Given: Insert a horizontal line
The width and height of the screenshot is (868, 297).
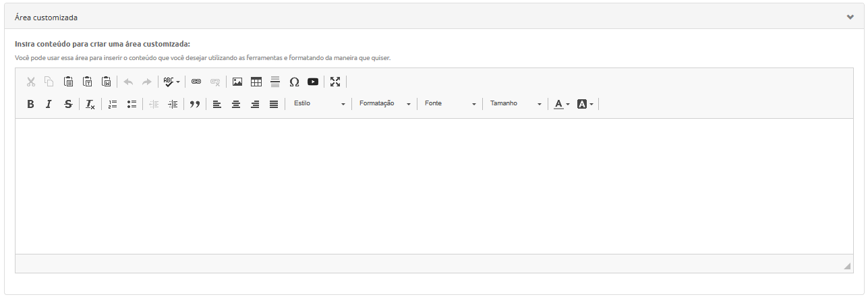Looking at the screenshot, I should click(x=275, y=82).
